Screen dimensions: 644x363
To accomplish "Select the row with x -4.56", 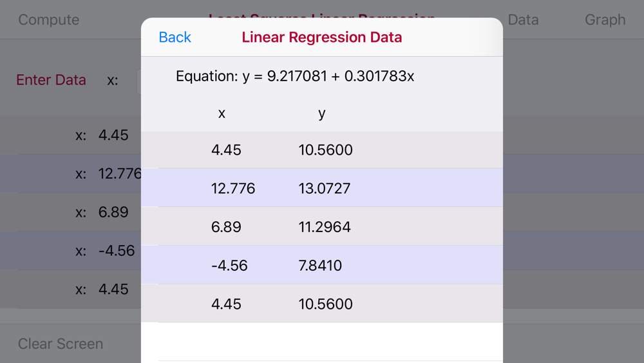I will click(x=322, y=265).
